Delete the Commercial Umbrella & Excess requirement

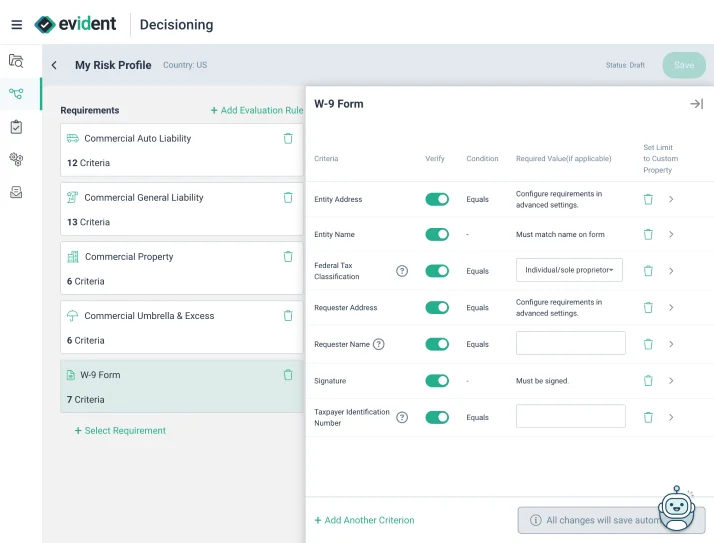point(288,316)
